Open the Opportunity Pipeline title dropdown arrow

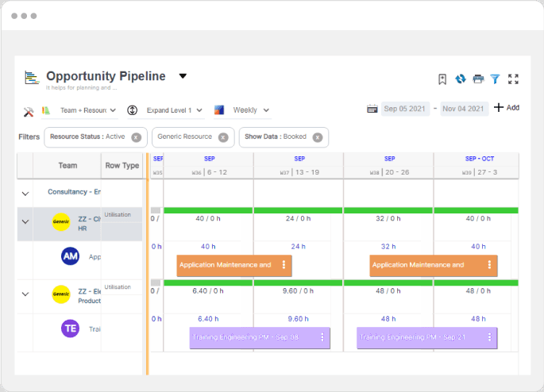(x=183, y=76)
